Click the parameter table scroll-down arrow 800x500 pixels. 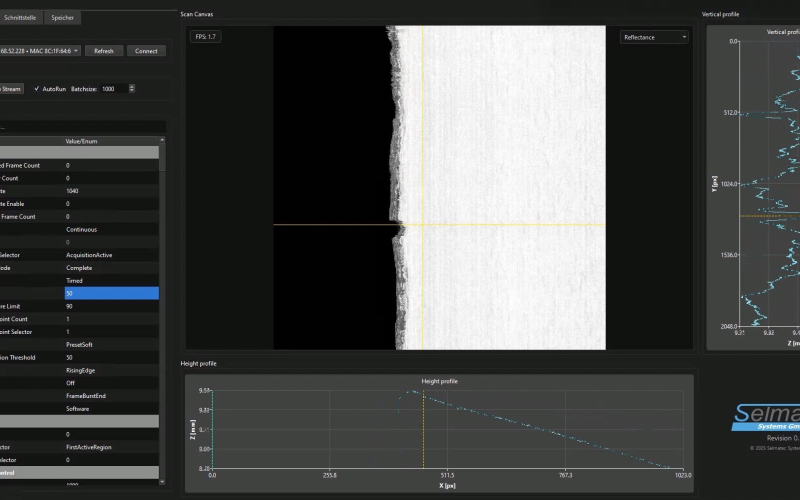(x=162, y=481)
